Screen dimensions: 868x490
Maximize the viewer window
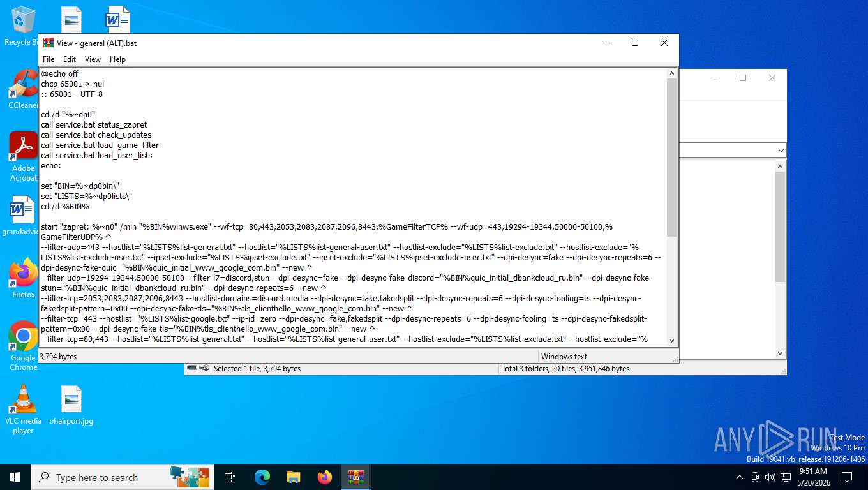pos(635,43)
